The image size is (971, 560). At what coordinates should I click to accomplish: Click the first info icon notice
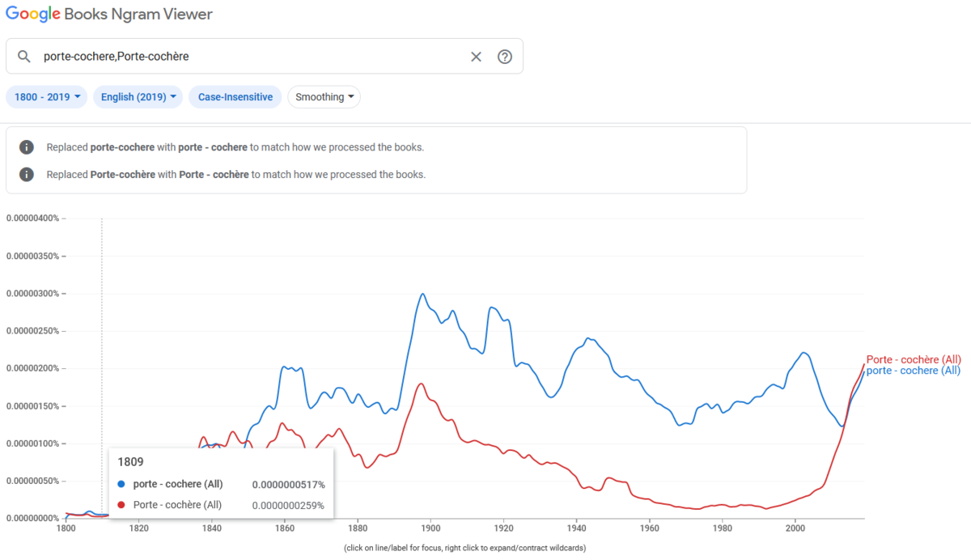(x=27, y=147)
